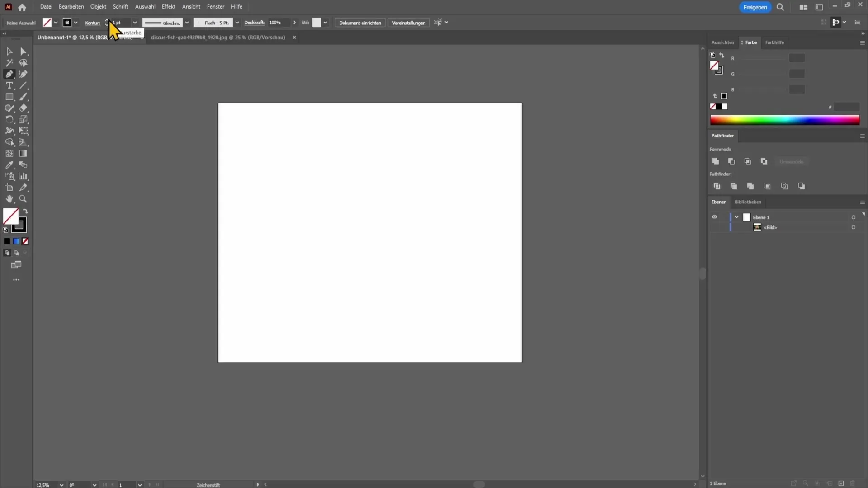Select the Curvature tool

click(24, 74)
